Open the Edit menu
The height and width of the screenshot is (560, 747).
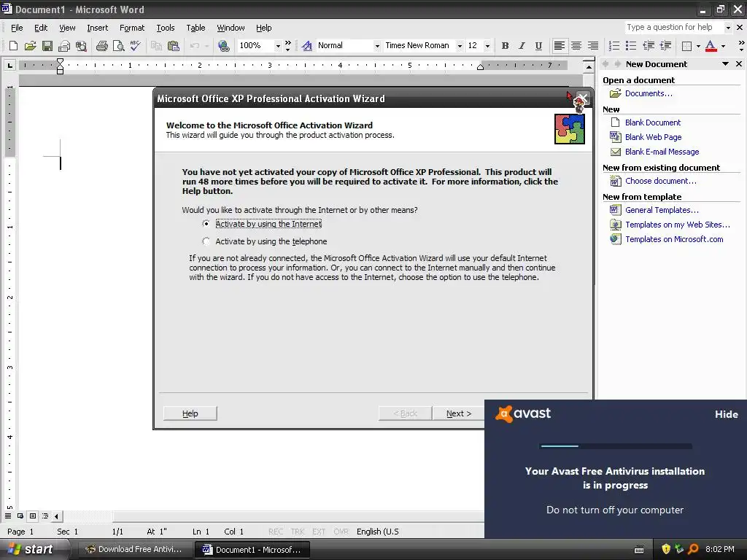pos(41,28)
